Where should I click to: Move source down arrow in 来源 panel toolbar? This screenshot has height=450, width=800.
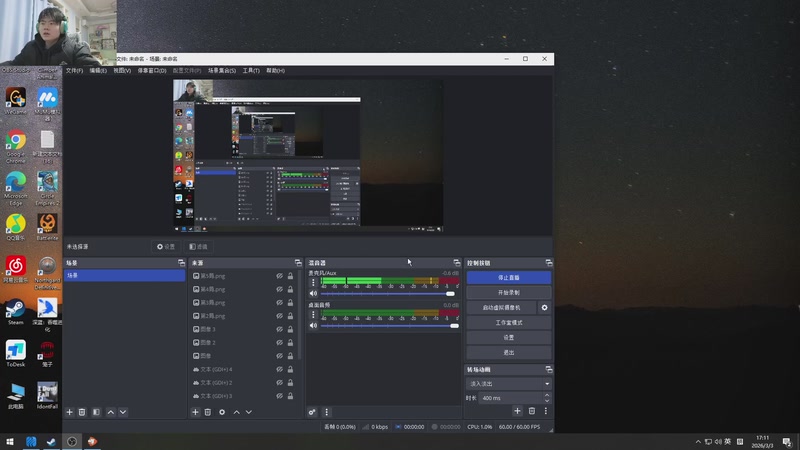pyautogui.click(x=248, y=412)
